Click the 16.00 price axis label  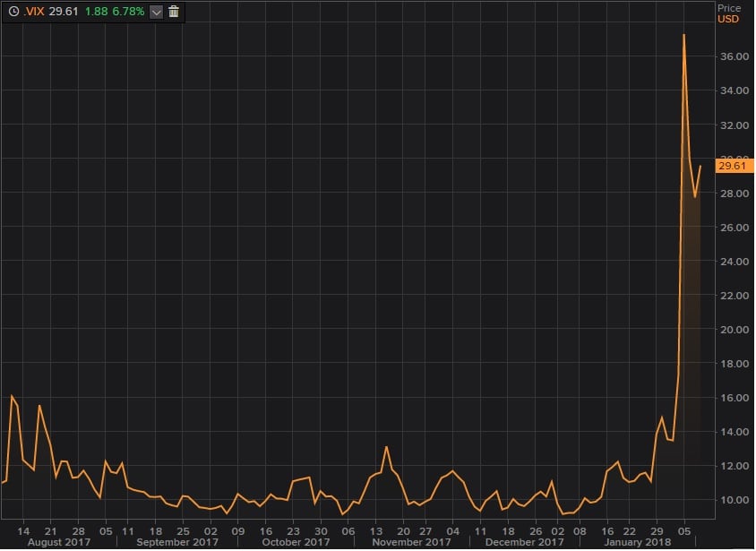pyautogui.click(x=735, y=398)
